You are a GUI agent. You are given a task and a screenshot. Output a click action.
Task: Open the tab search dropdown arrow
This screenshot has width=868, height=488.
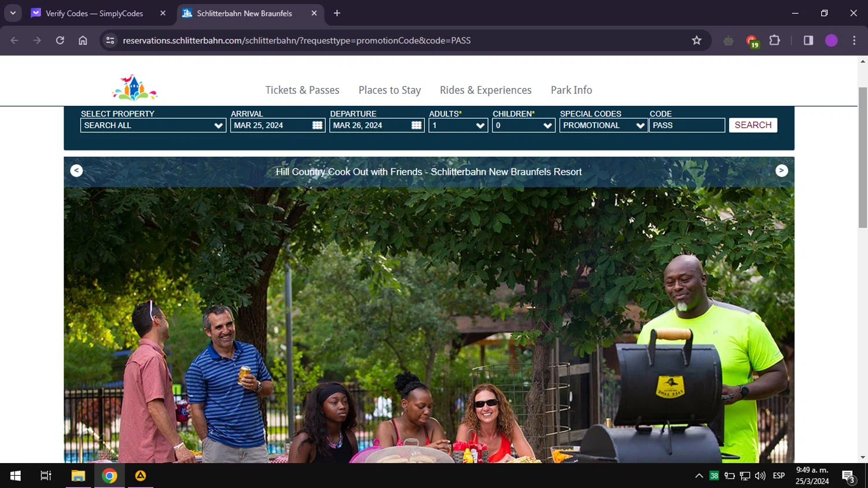(x=13, y=13)
